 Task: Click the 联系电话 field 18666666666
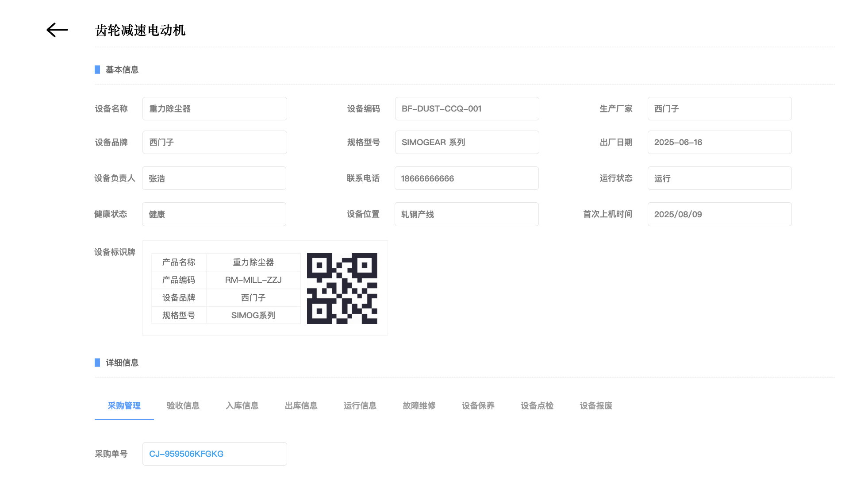click(467, 178)
